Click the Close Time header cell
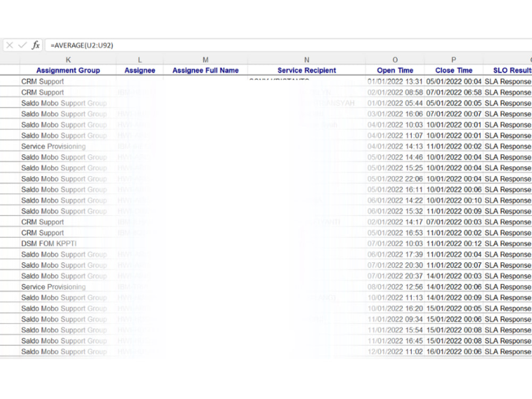The width and height of the screenshot is (532, 399). pos(454,70)
